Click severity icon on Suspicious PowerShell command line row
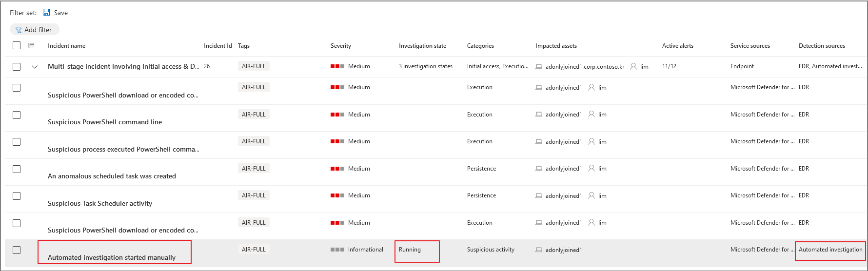868x271 pixels. [x=337, y=115]
